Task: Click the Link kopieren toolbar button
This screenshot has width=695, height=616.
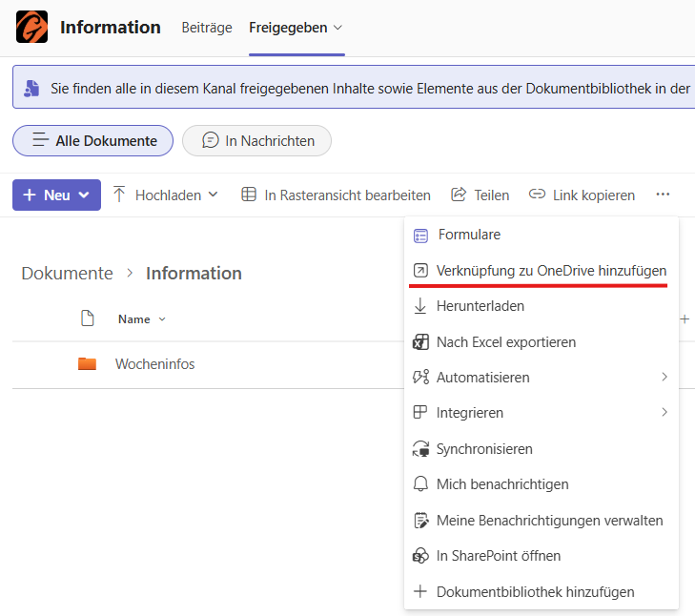Action: 583,195
